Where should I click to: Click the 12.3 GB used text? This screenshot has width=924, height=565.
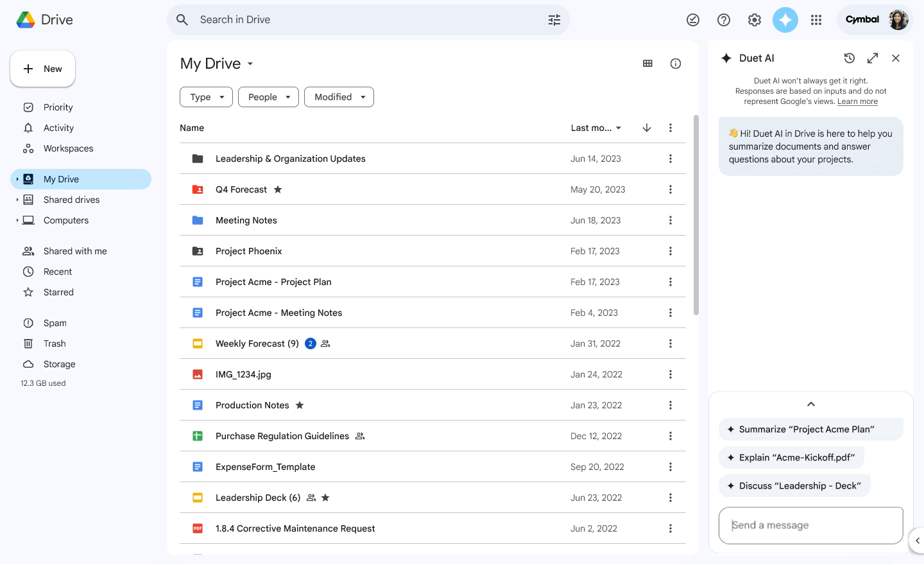pyautogui.click(x=43, y=383)
